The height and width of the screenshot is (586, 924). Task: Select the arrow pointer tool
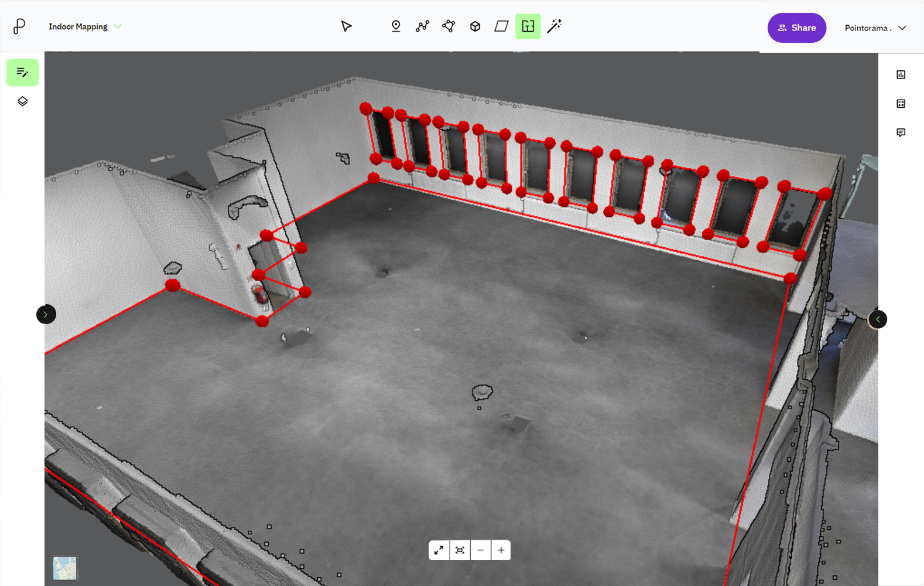346,26
